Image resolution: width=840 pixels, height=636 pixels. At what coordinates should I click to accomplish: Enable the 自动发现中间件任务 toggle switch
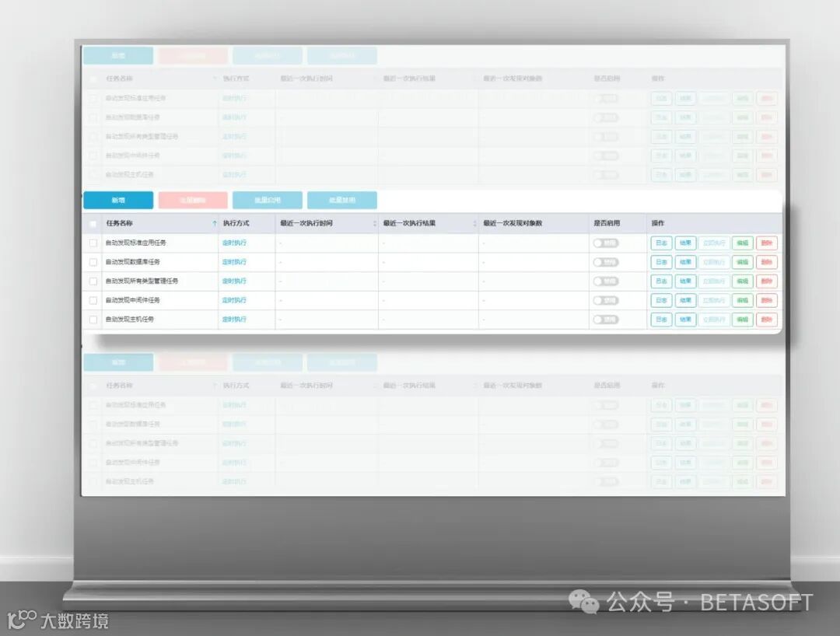(606, 300)
